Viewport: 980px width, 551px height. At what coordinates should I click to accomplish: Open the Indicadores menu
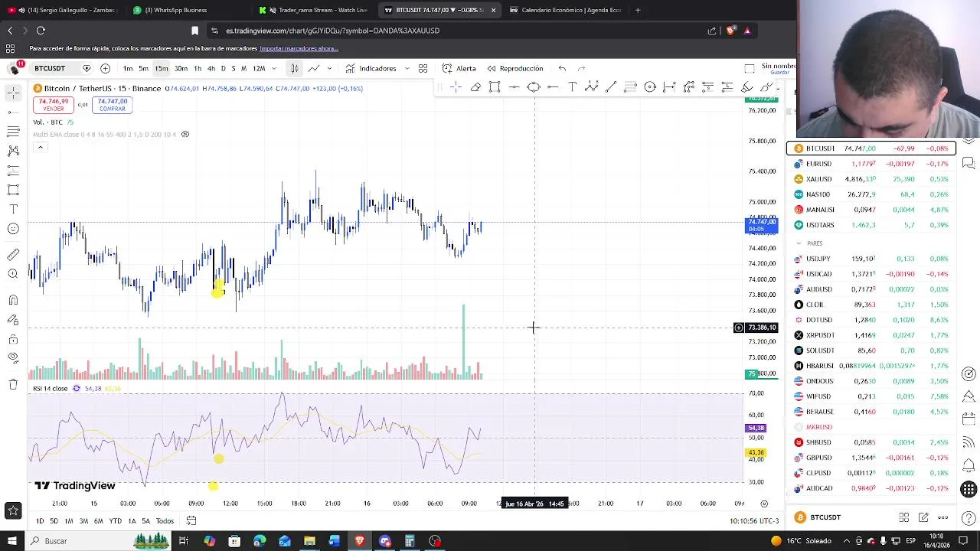[x=371, y=68]
